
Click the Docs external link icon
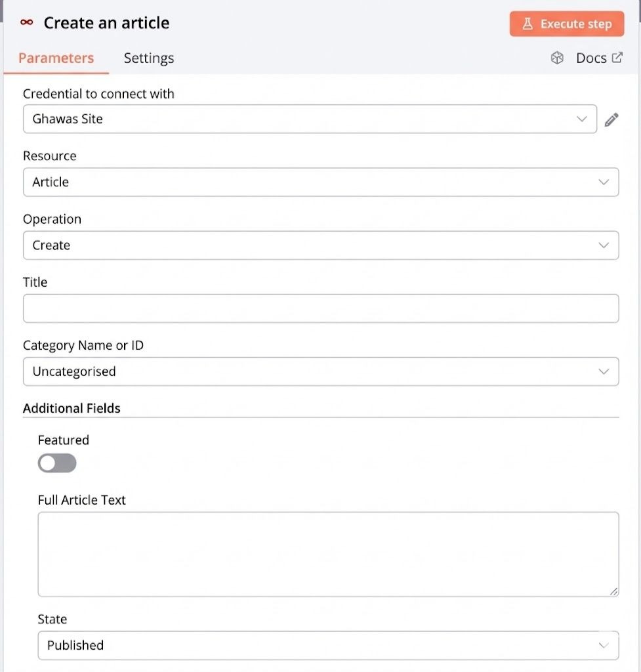pos(617,58)
